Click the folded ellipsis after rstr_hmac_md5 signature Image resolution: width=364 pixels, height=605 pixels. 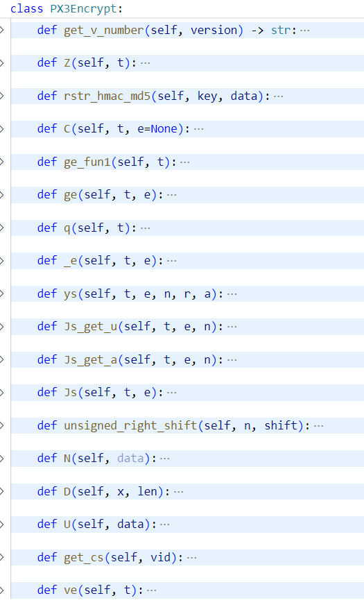[279, 96]
